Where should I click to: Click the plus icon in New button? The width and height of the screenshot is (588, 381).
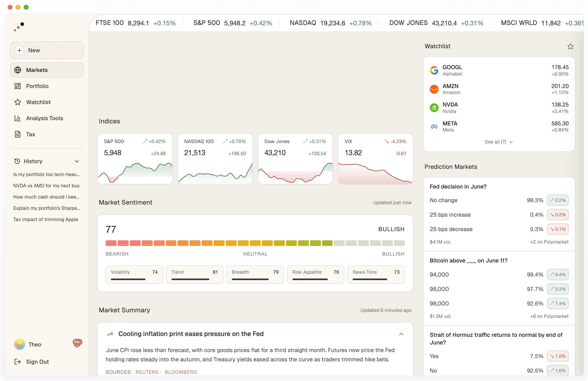point(19,50)
